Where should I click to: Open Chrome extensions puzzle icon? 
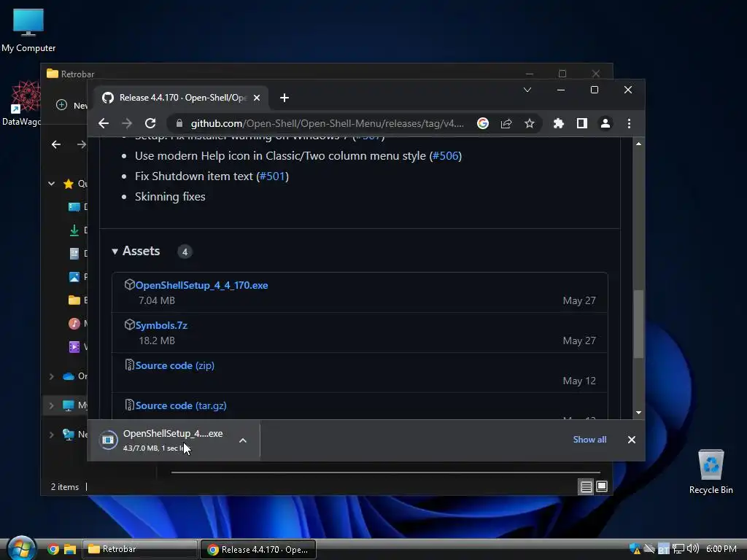[558, 123]
